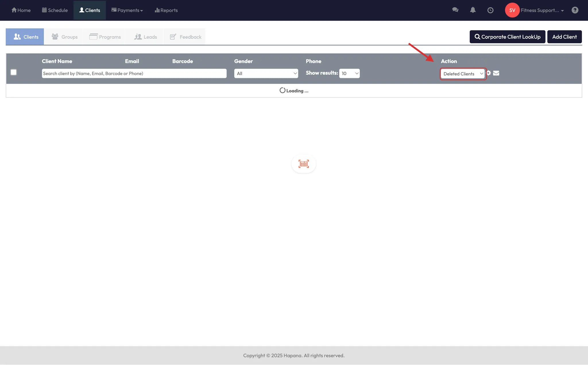Click Corporate Client LookUp button

507,37
